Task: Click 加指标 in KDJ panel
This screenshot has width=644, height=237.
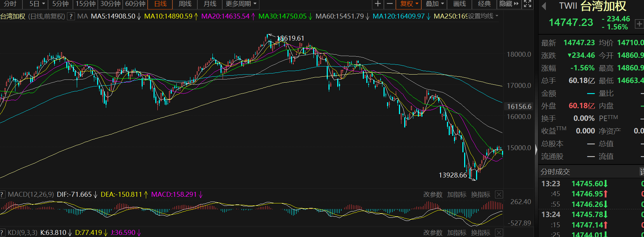Action: tap(457, 233)
